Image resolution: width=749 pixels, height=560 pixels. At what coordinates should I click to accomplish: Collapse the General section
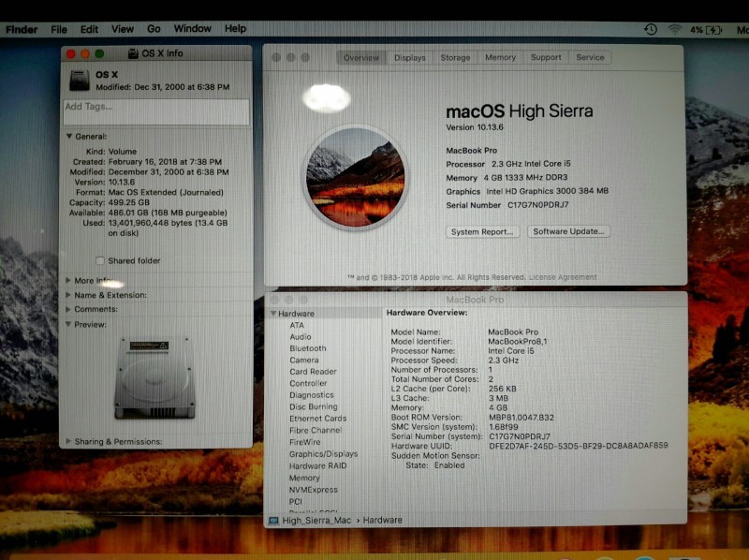[x=69, y=136]
